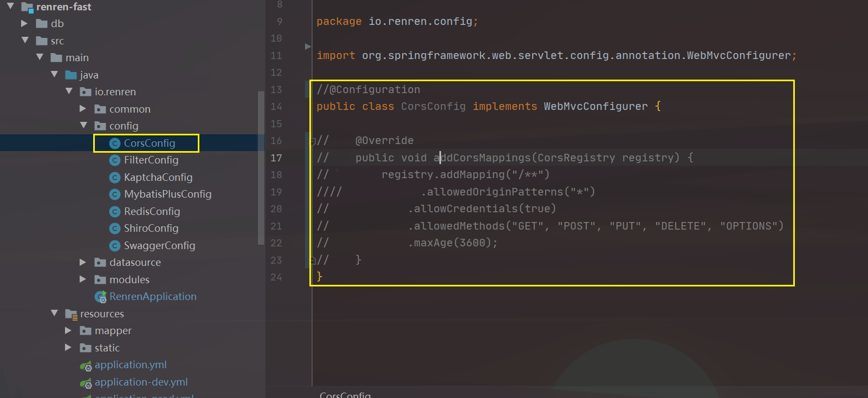868x398 pixels.
Task: Click the java source root folder icon
Action: 71,75
